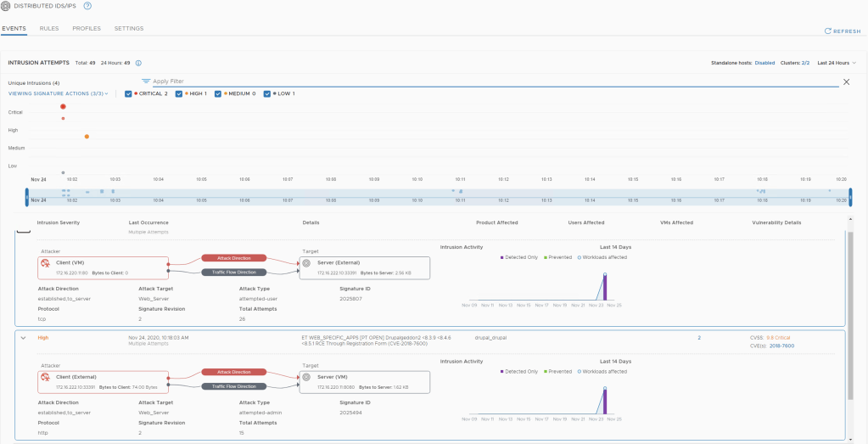This screenshot has height=444, width=868.
Task: Open the Profiles tab
Action: click(x=87, y=29)
